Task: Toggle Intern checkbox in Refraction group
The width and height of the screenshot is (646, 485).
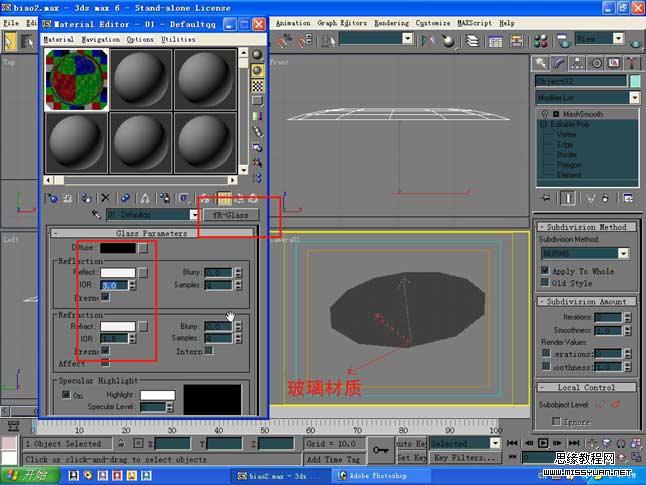Action: (x=209, y=350)
